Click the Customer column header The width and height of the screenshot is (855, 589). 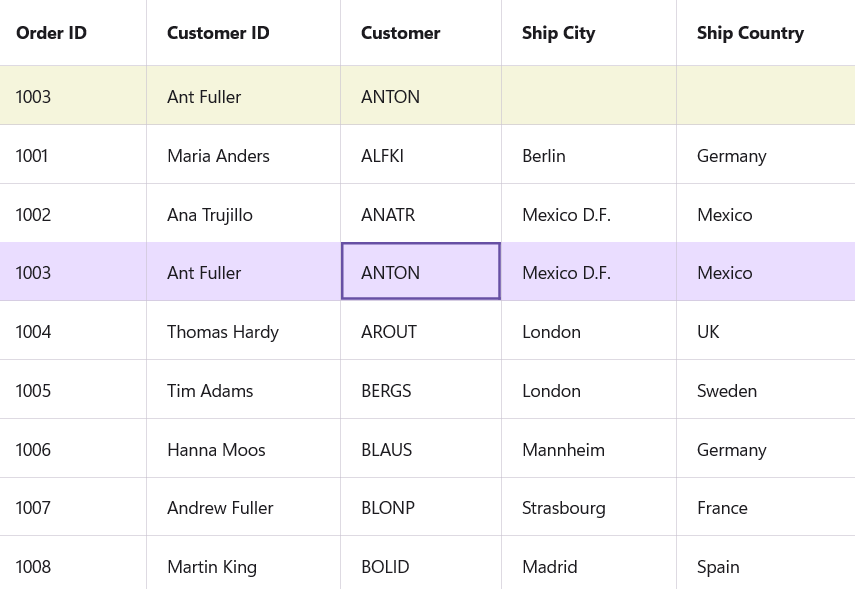(401, 33)
